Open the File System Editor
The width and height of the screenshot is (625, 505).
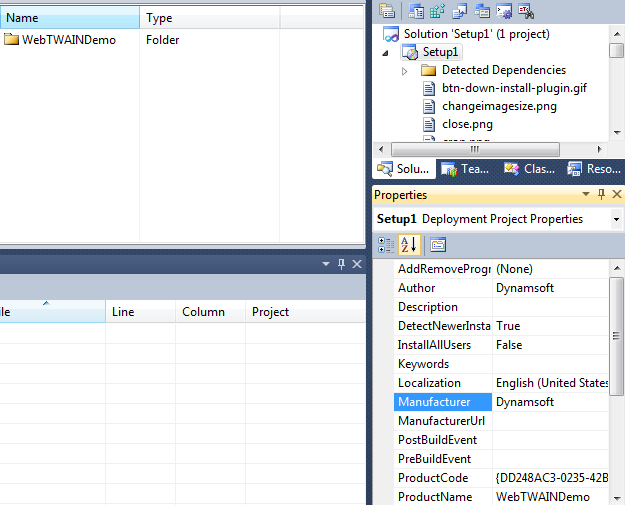(415, 12)
